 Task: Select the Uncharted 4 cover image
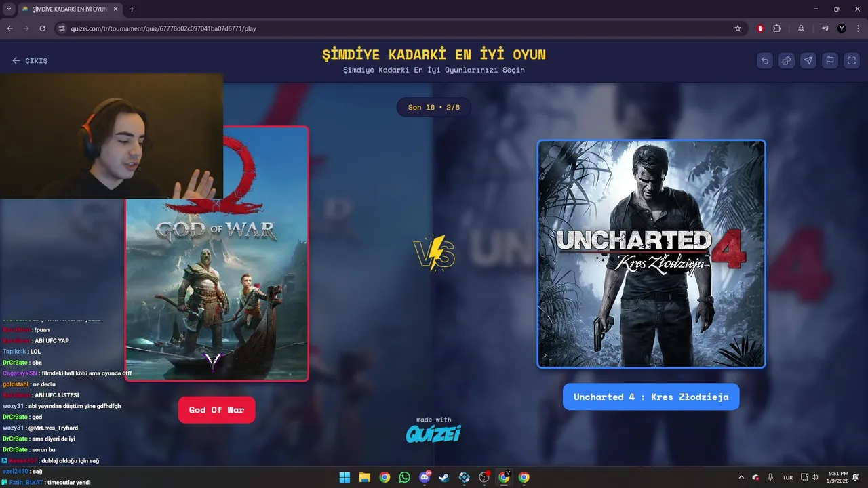point(651,254)
